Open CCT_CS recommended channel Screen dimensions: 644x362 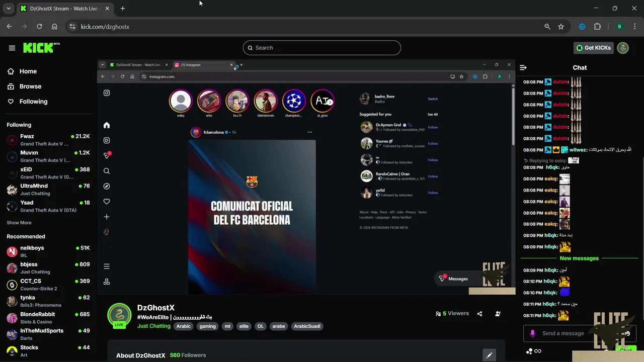[x=49, y=285]
